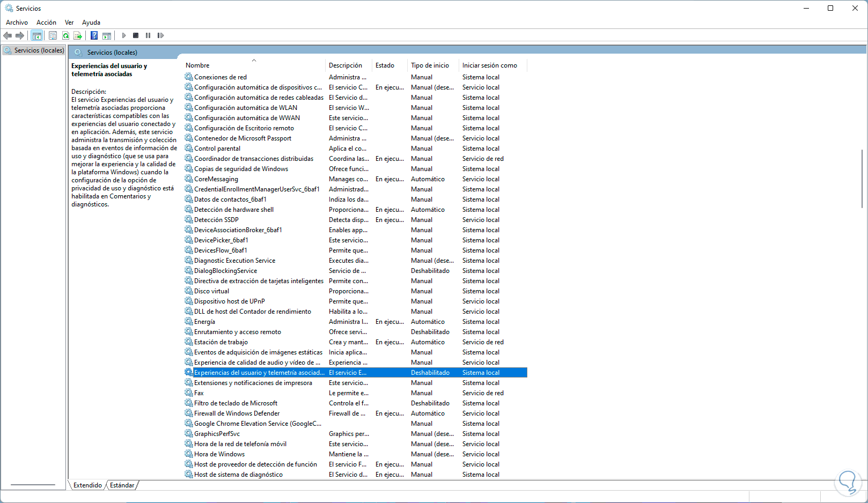Select the Experiencias del usuario y telemetría service row
This screenshot has width=868, height=503.
355,373
